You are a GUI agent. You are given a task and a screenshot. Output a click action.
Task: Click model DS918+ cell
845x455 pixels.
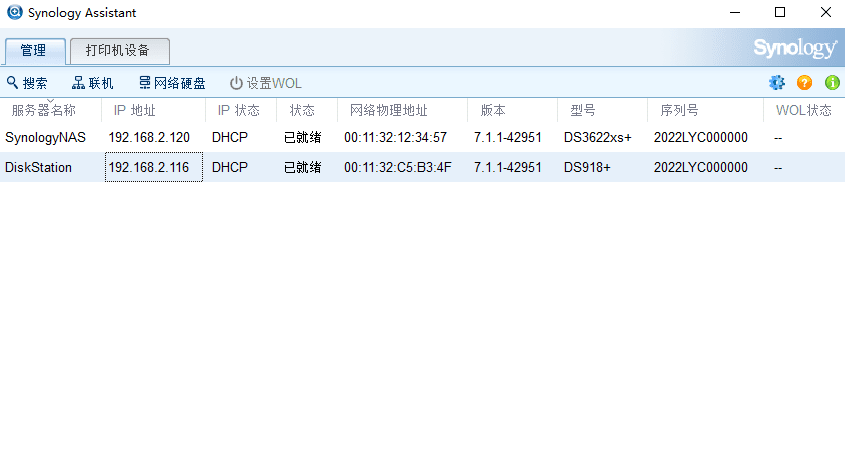tap(587, 167)
